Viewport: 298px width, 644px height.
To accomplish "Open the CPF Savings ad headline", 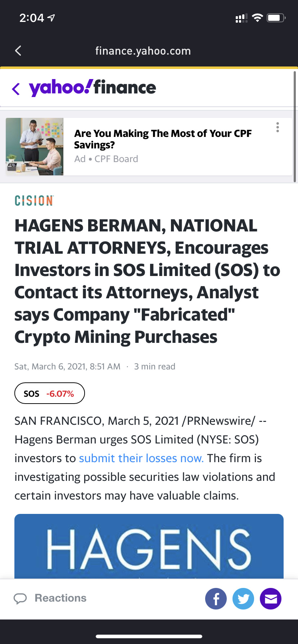I will [163, 139].
